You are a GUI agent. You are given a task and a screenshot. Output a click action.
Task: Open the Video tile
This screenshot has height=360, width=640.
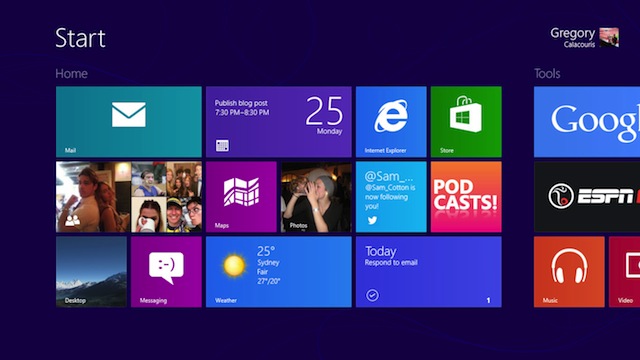click(x=624, y=272)
